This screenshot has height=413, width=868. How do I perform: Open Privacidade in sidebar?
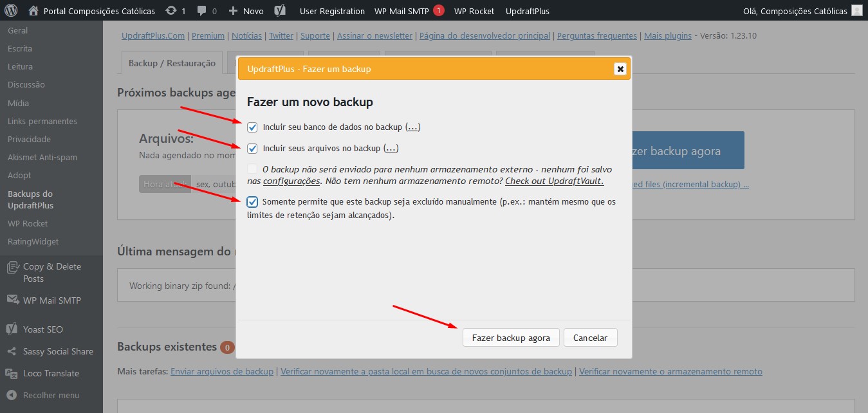point(29,139)
